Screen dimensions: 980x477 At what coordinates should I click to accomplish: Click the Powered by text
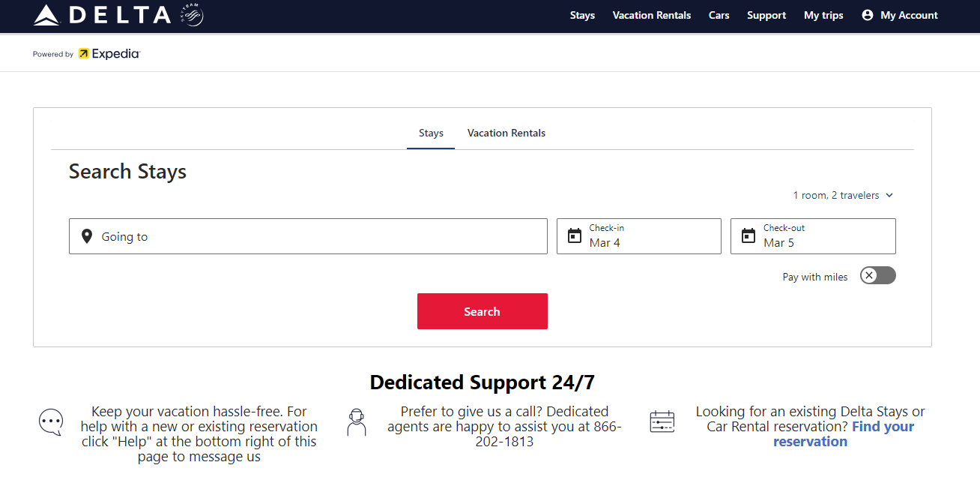tap(53, 54)
